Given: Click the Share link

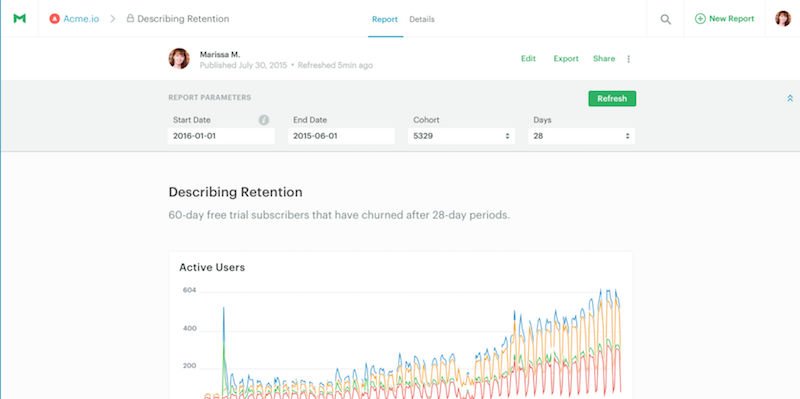Looking at the screenshot, I should [604, 59].
